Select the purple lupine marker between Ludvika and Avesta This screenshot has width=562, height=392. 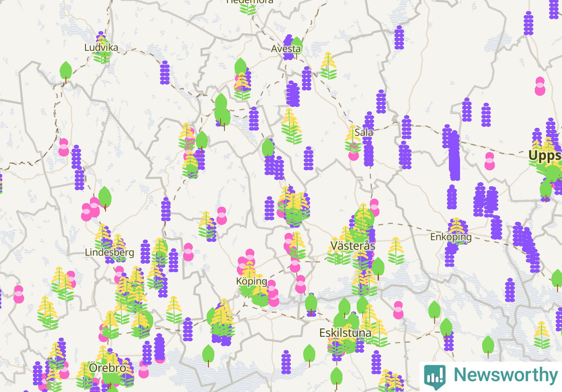[x=165, y=73]
